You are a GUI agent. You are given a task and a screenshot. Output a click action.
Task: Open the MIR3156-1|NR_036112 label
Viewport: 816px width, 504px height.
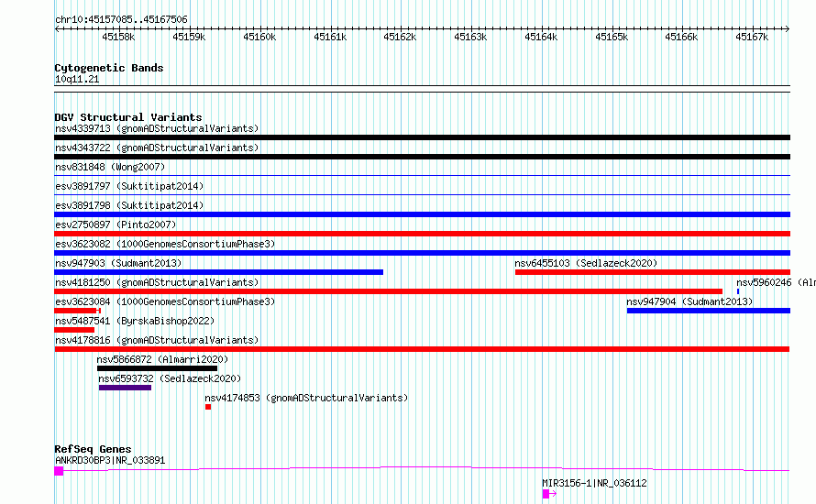point(594,483)
